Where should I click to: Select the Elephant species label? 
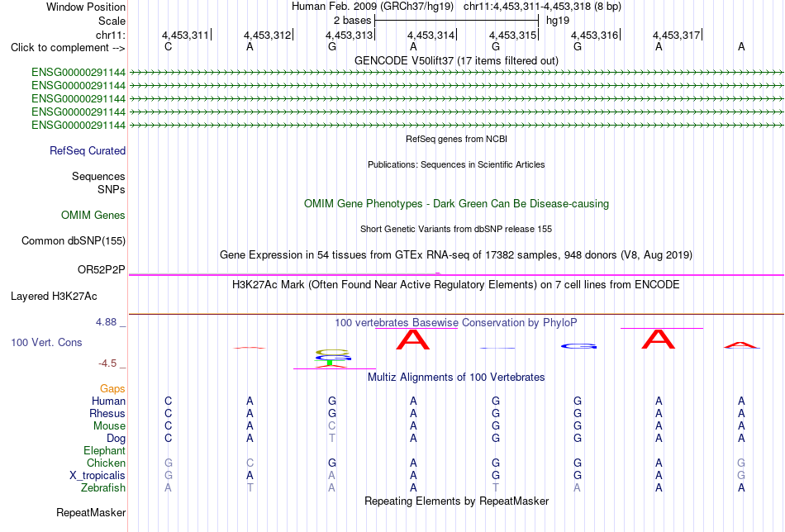click(x=104, y=450)
